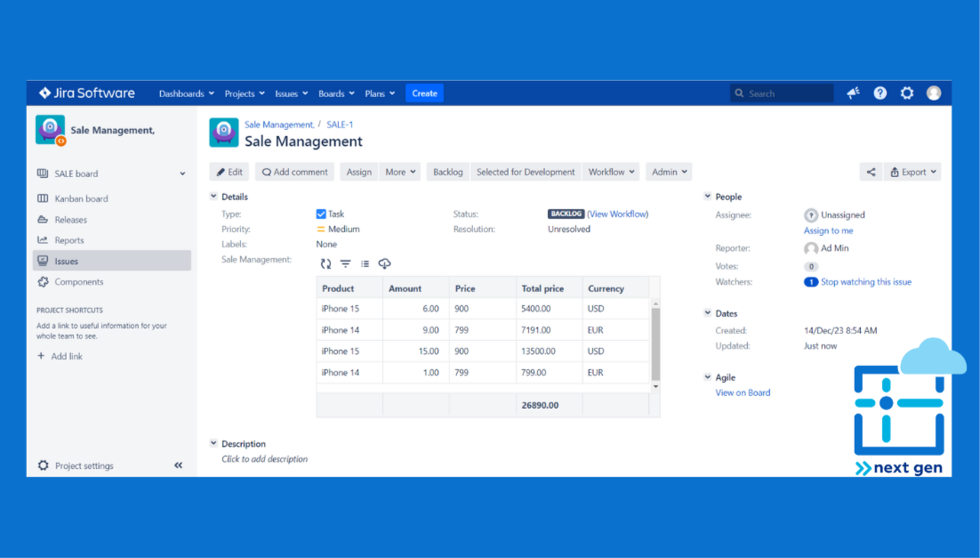The width and height of the screenshot is (980, 558).
Task: Click the share issue icon
Action: 871,172
